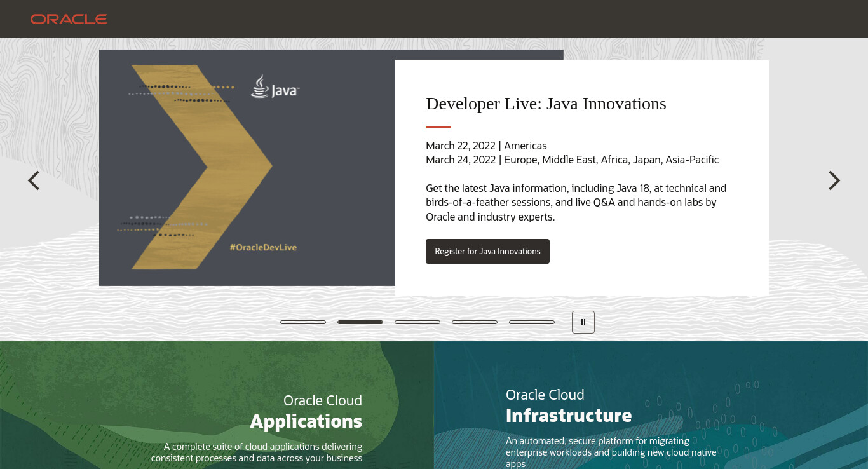The image size is (868, 469).
Task: Select the second carousel slide indicator
Action: [x=360, y=322]
